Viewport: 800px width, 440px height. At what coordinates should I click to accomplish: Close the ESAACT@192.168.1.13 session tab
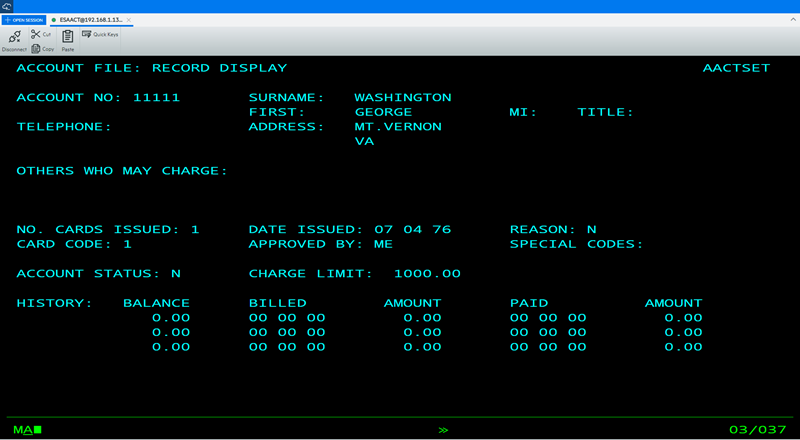129,20
